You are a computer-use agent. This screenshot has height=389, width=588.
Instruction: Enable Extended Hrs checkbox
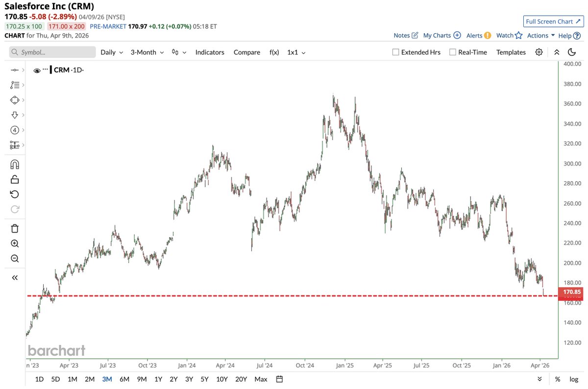395,52
